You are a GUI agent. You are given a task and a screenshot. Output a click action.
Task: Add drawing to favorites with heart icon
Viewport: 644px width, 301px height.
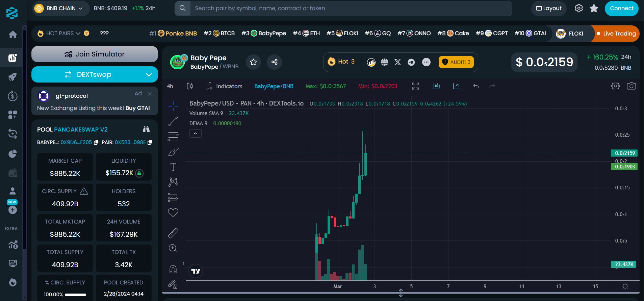tap(173, 212)
